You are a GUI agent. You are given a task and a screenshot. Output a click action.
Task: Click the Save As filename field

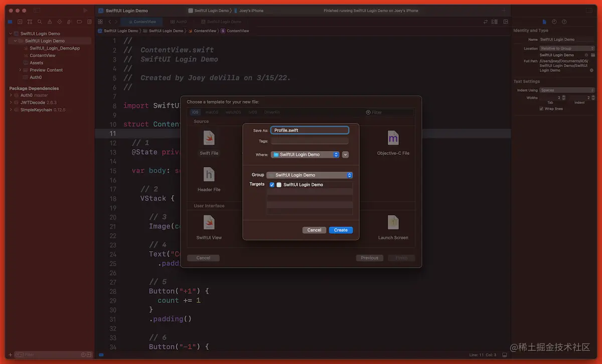(309, 129)
